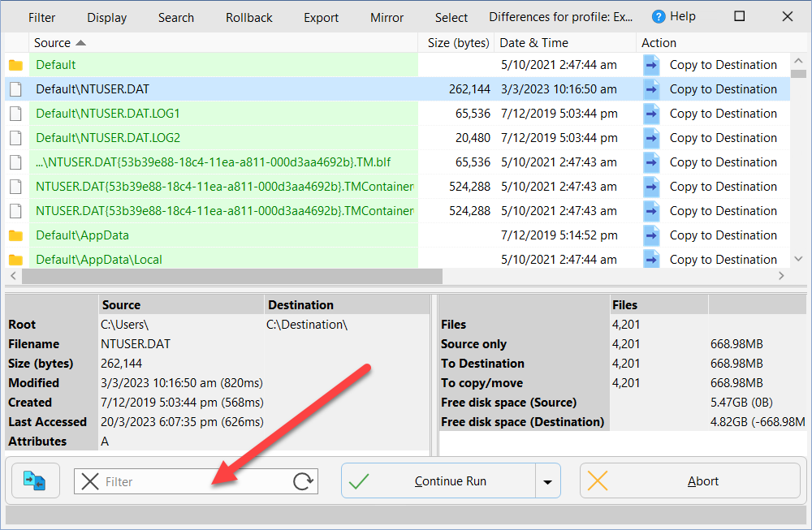Image resolution: width=812 pixels, height=530 pixels.
Task: Click Copy to Destination icon for Default\NTUSER.DAT
Action: coord(651,89)
